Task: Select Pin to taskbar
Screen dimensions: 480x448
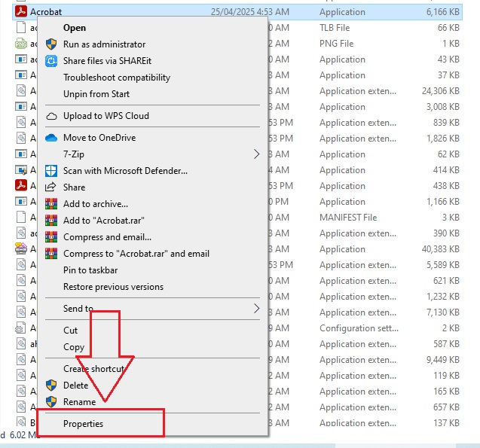Action: tap(90, 270)
